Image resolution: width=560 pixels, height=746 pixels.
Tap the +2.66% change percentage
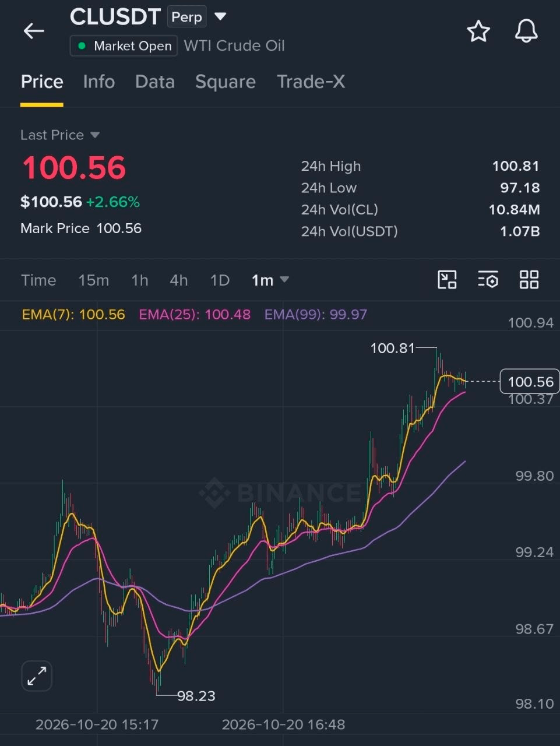tap(113, 202)
